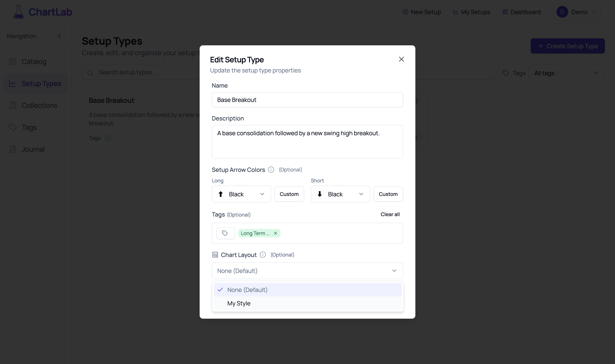The image size is (615, 364).
Task: Go to Dashboard in the top bar
Action: (521, 12)
